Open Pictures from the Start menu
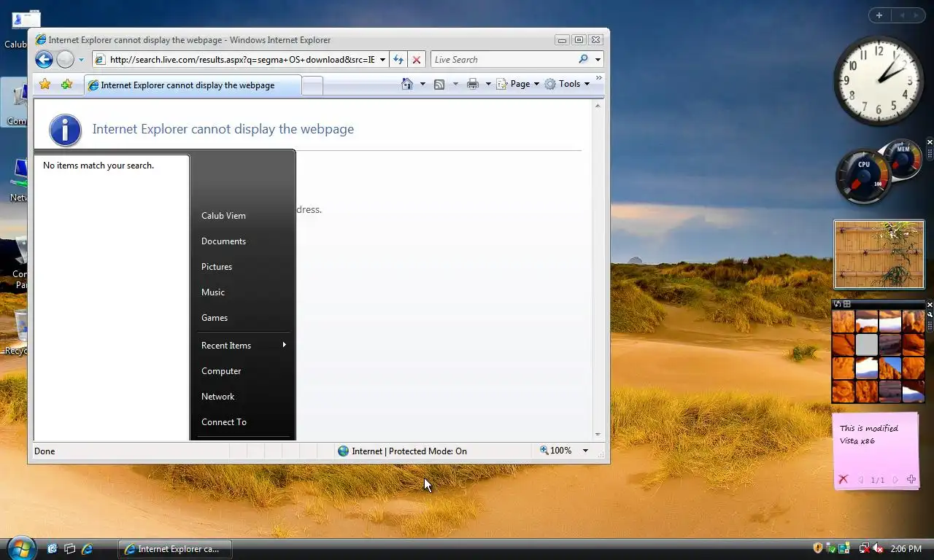The width and height of the screenshot is (934, 560). 217,267
